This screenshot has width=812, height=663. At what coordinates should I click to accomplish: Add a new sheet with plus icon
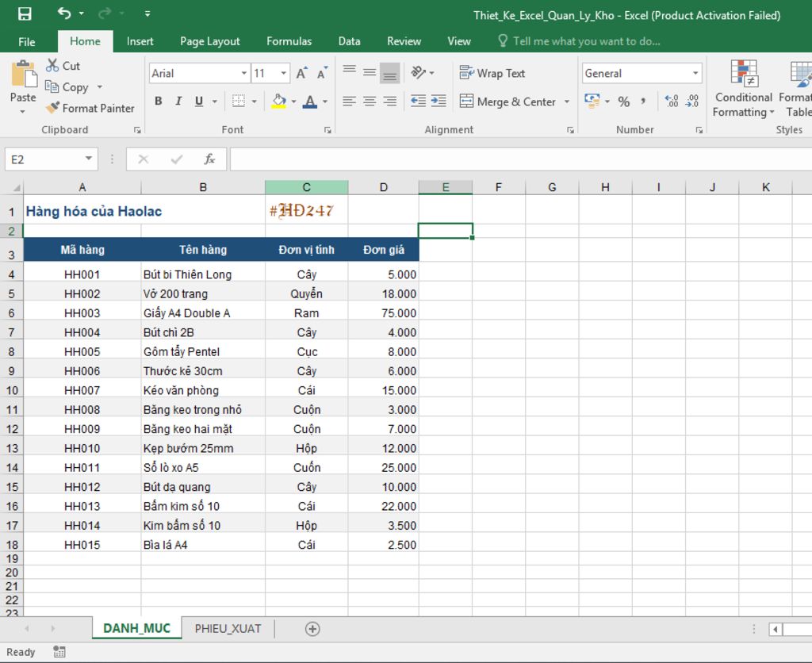tap(312, 629)
